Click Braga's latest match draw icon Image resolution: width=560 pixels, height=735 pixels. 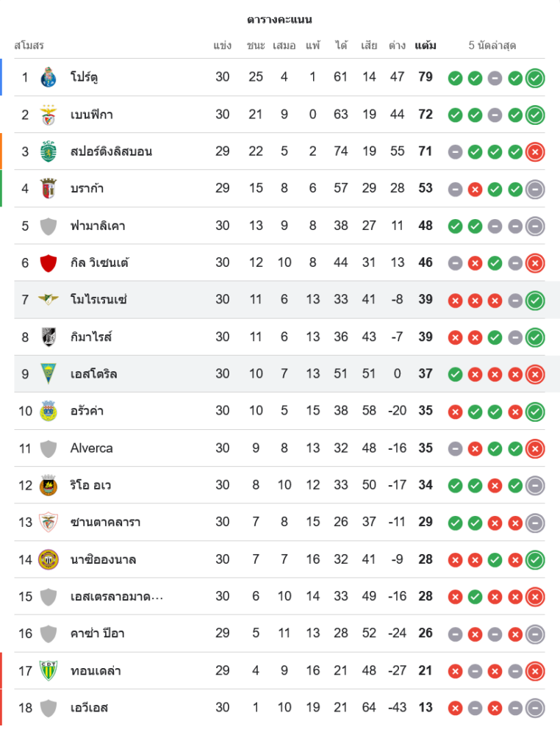[x=536, y=189]
